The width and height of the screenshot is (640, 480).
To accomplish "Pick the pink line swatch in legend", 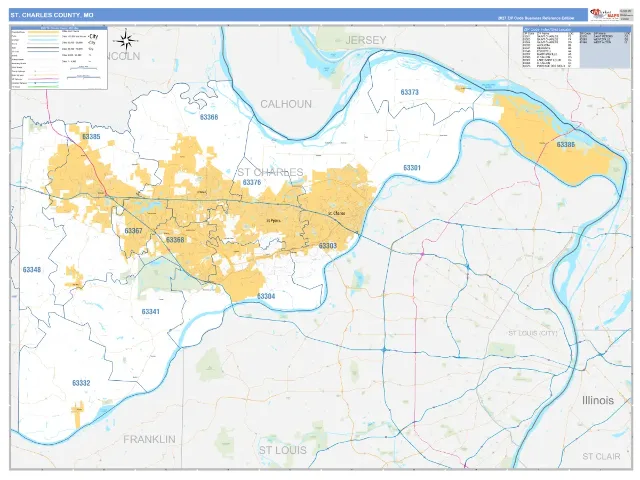I will tap(43, 79).
